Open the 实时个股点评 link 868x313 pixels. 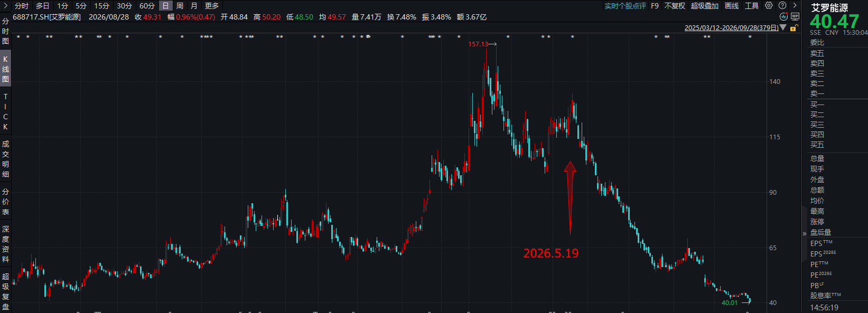626,6
